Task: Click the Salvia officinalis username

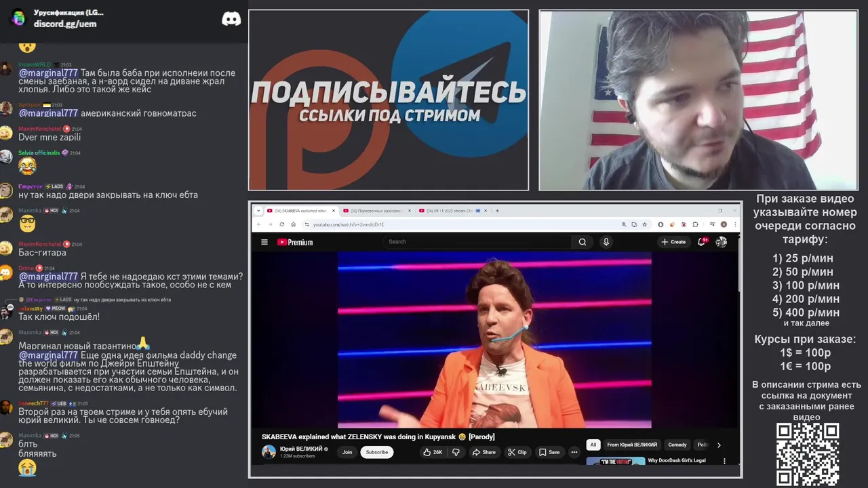Action: click(x=39, y=152)
